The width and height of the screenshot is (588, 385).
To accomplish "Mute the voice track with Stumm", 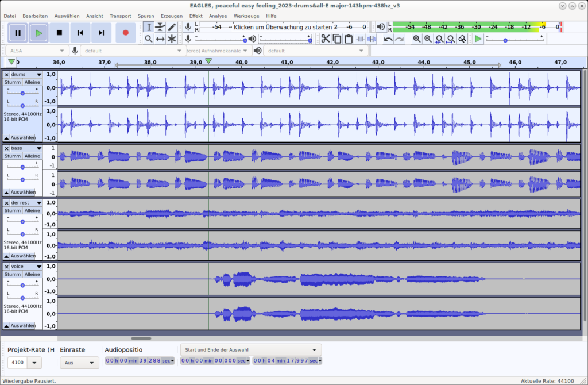I will (13, 274).
